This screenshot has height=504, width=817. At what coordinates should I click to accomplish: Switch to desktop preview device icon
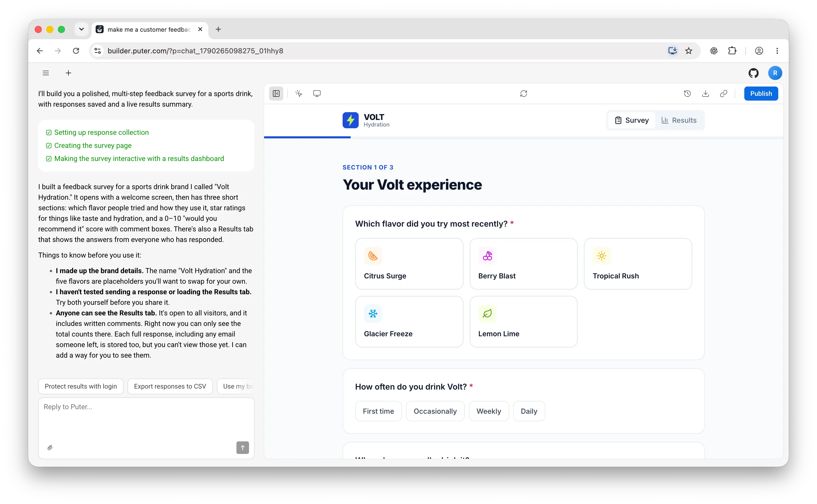point(317,94)
